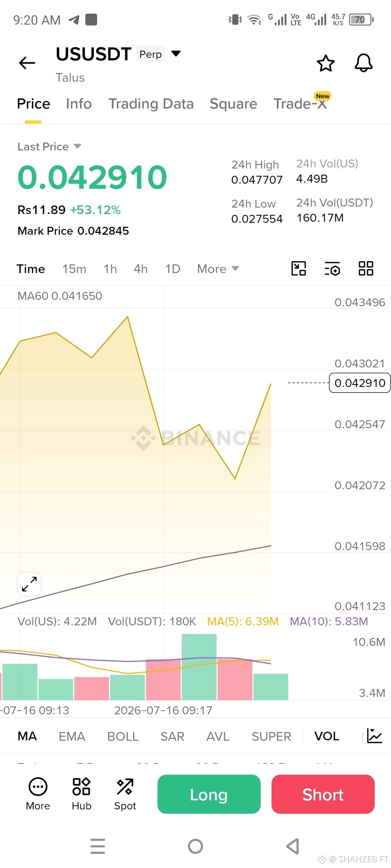The height and width of the screenshot is (868, 391).
Task: Add USUSDT to favorites with star icon
Action: tap(326, 63)
